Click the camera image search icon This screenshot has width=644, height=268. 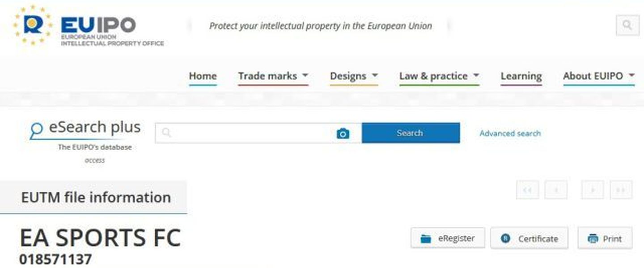pyautogui.click(x=343, y=133)
